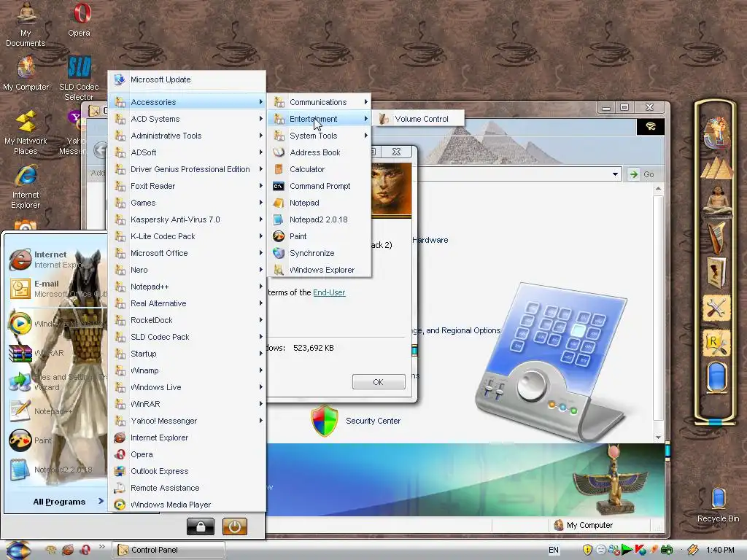Select Synchronize in Accessories menu
Viewport: 747px width, 560px height.
click(320, 253)
